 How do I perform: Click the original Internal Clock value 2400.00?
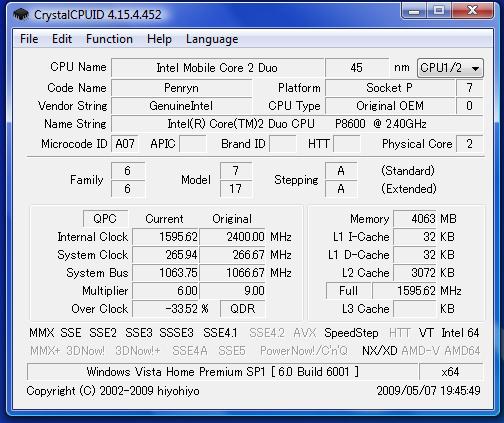233,237
